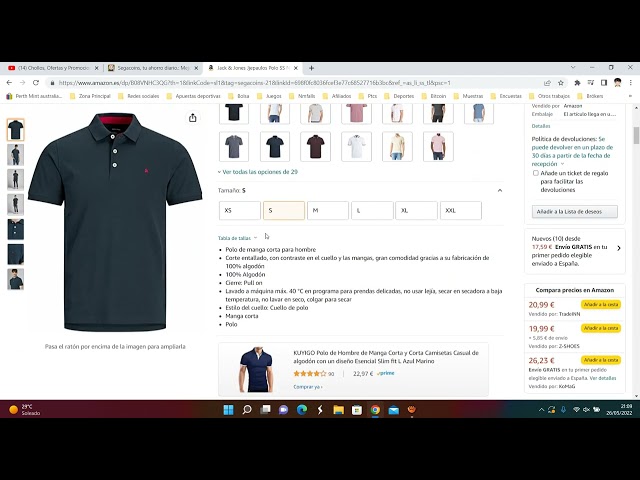Click the Wi-Fi icon in system tray
Viewport: 640px width, 480px height.
(576, 409)
